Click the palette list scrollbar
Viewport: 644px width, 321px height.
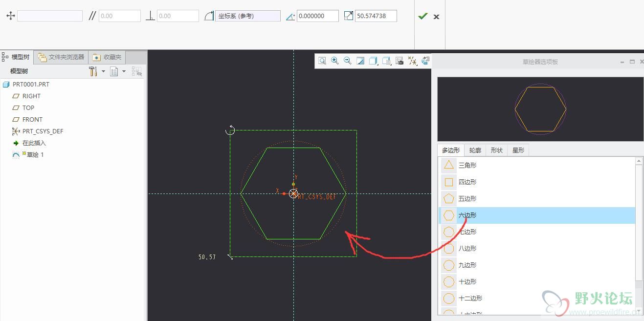coord(639,222)
